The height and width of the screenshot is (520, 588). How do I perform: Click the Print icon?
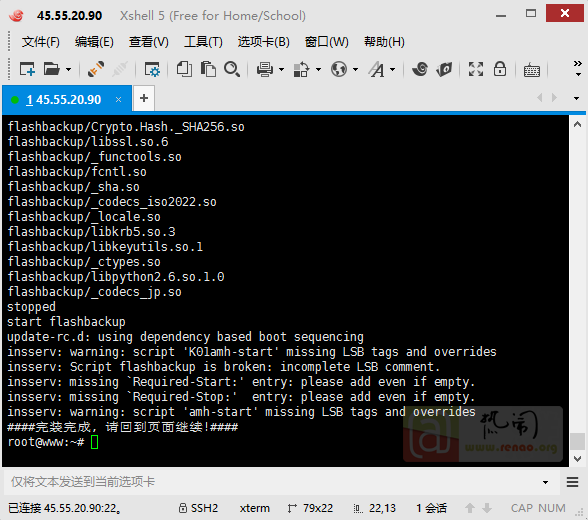pos(265,69)
